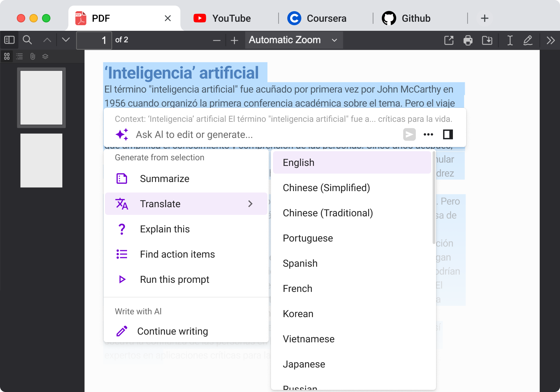Translate to Portuguese
This screenshot has width=560, height=392.
point(352,238)
